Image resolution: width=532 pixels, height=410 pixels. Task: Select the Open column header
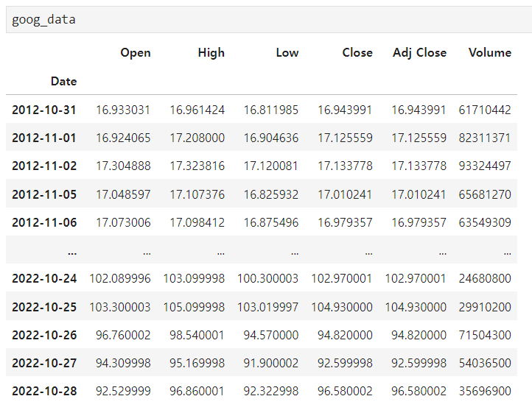coord(136,53)
